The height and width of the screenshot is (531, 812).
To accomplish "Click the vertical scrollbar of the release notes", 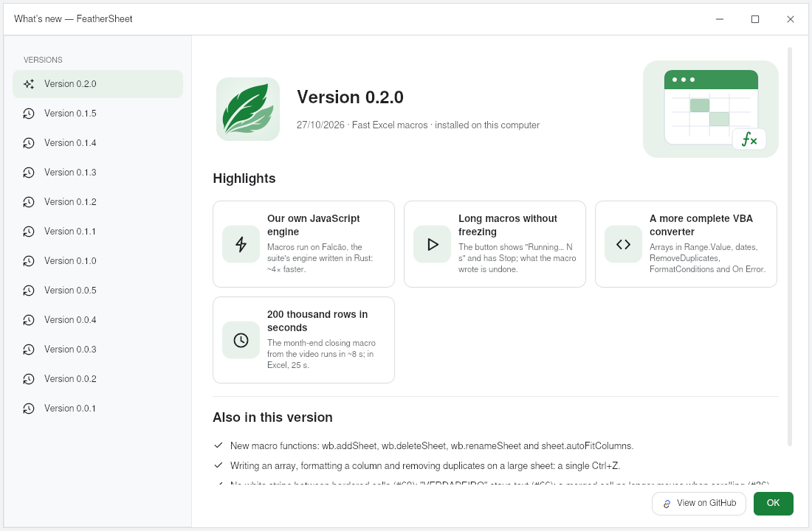I will tap(790, 246).
